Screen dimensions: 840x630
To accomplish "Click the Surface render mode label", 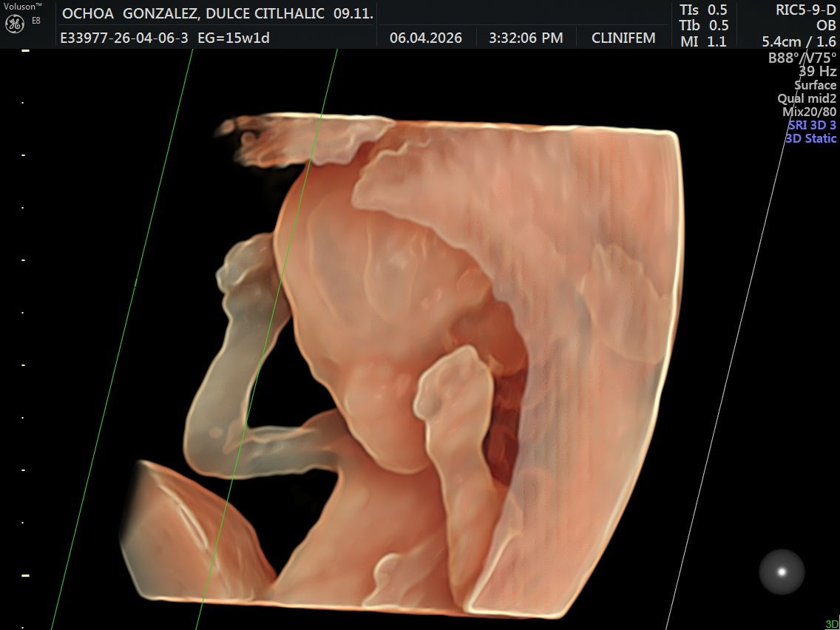I will click(x=815, y=84).
